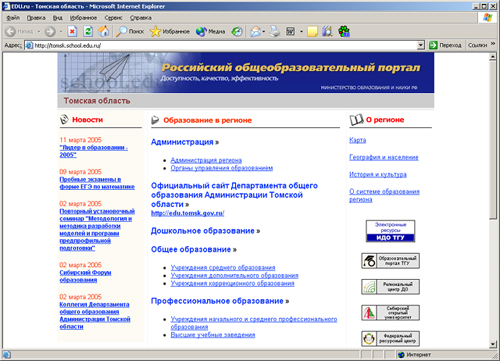Open the Учреждения коррекционного образования link
This screenshot has height=361, width=500.
coord(232,284)
